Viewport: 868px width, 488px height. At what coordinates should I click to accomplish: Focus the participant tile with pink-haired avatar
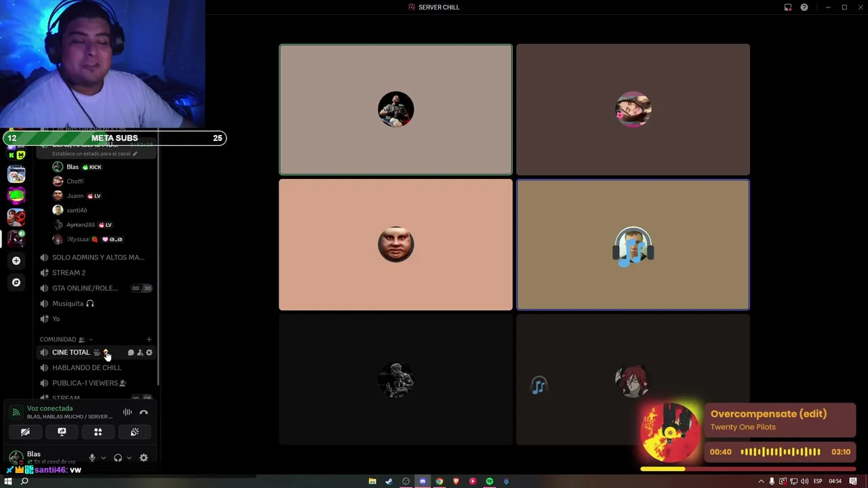pos(633,110)
